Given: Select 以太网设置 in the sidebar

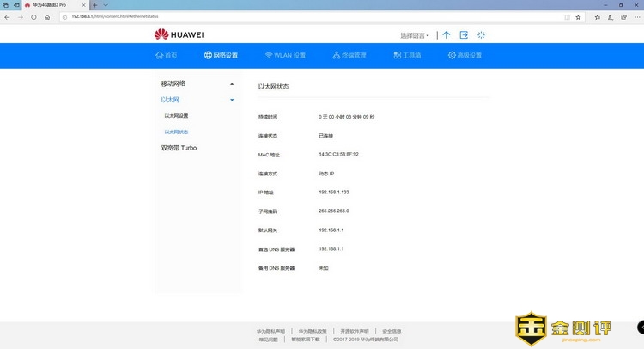Looking at the screenshot, I should tap(176, 116).
